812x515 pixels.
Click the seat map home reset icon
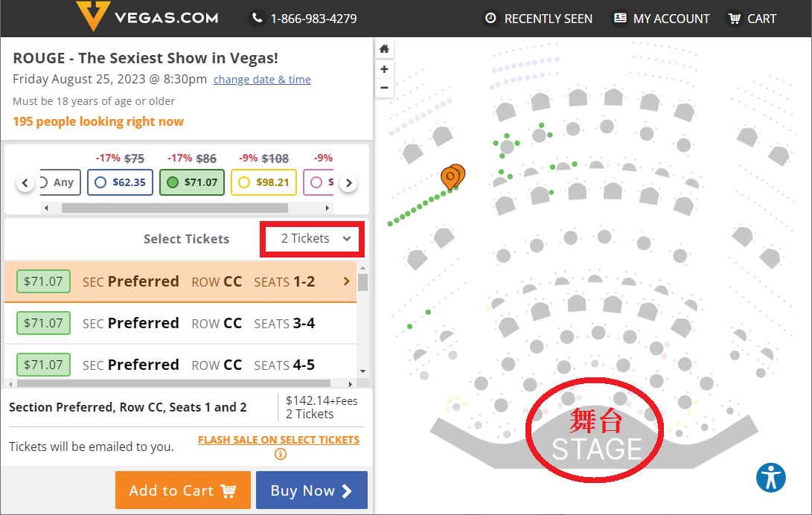[384, 49]
